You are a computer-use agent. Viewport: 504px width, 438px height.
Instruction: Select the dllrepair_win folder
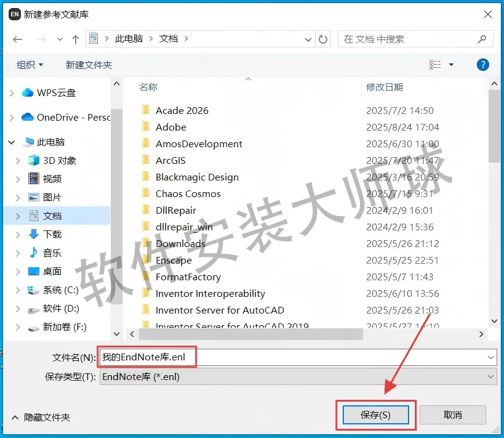click(177, 227)
